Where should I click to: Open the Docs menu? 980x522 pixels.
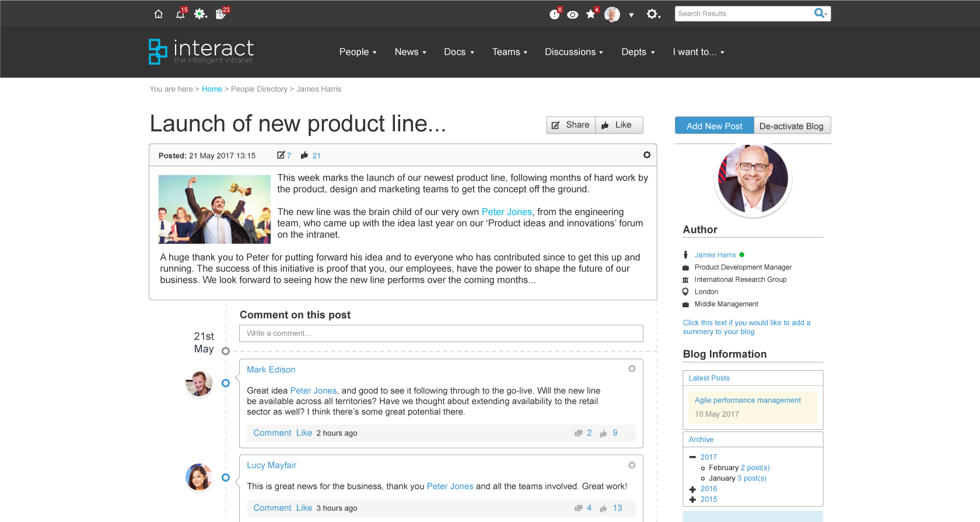tap(459, 52)
